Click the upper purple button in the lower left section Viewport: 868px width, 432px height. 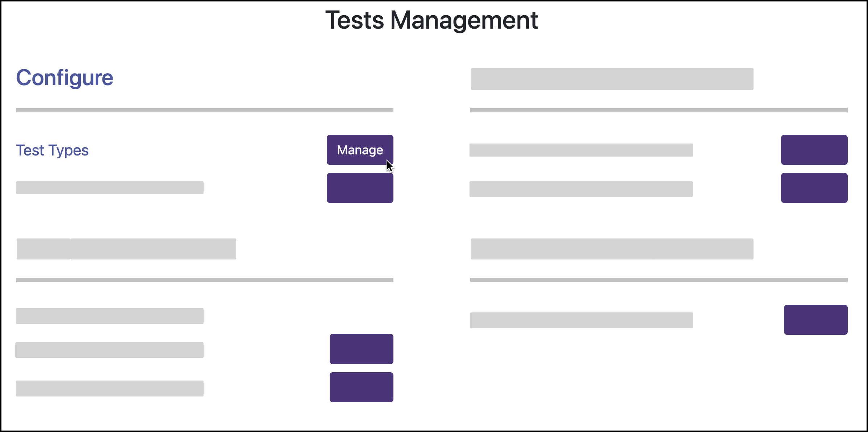(361, 349)
